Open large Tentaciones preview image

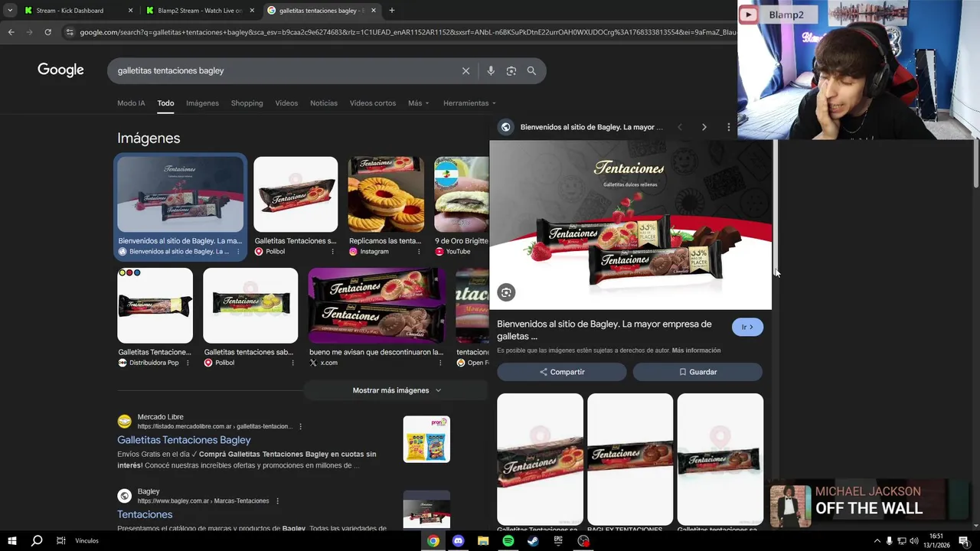pos(631,225)
